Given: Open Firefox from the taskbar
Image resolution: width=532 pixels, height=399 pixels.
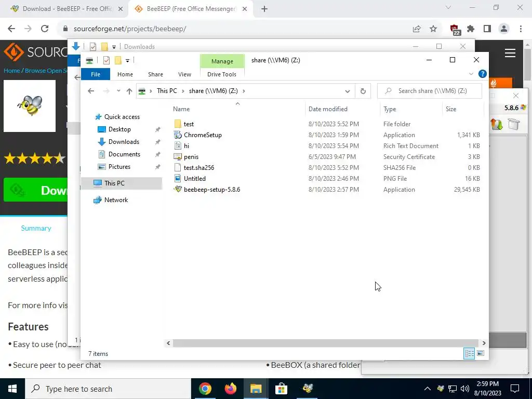Looking at the screenshot, I should tap(230, 389).
